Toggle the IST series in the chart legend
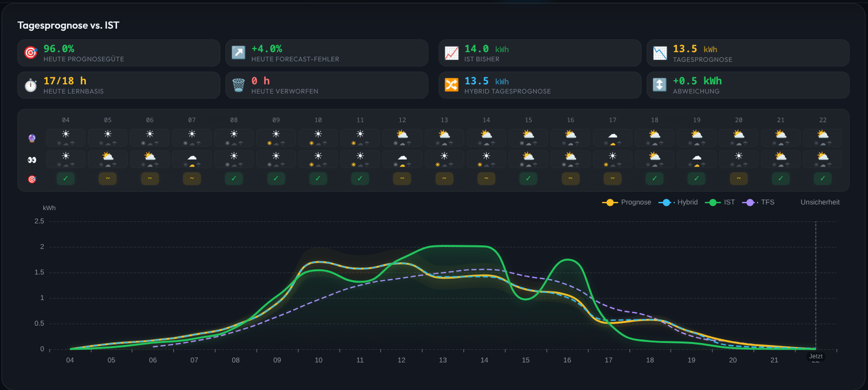Screen dimensions: 868x390 [x=720, y=202]
